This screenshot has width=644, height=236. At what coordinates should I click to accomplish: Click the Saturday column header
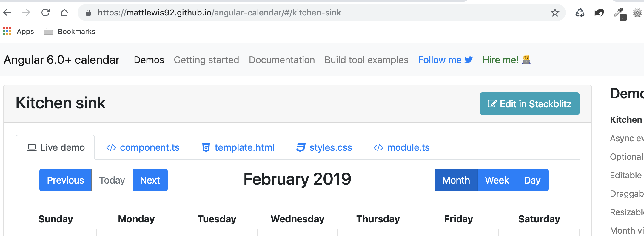[x=539, y=219]
